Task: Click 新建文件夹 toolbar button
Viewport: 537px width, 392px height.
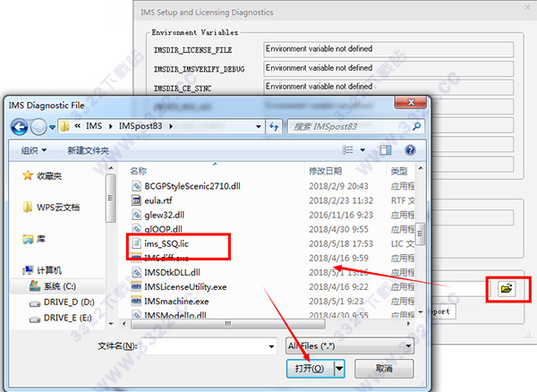Action: (x=88, y=150)
